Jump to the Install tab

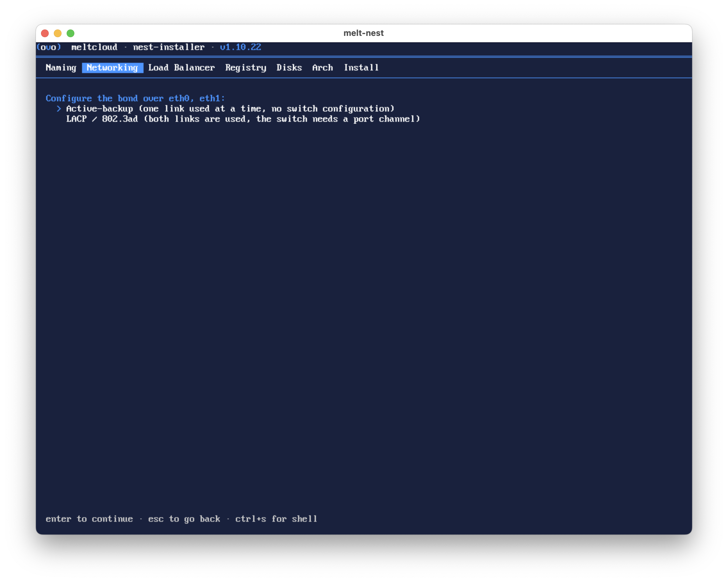pos(361,68)
